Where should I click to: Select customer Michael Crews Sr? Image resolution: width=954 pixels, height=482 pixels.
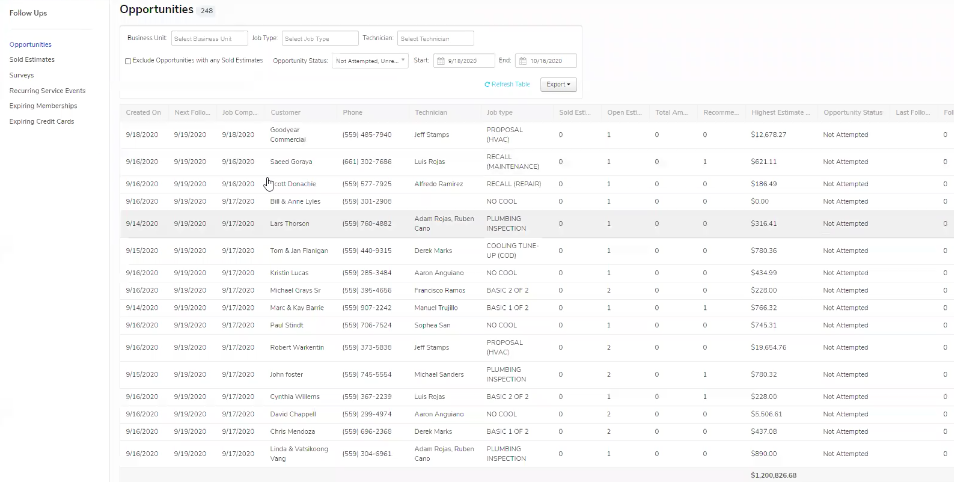click(x=295, y=290)
